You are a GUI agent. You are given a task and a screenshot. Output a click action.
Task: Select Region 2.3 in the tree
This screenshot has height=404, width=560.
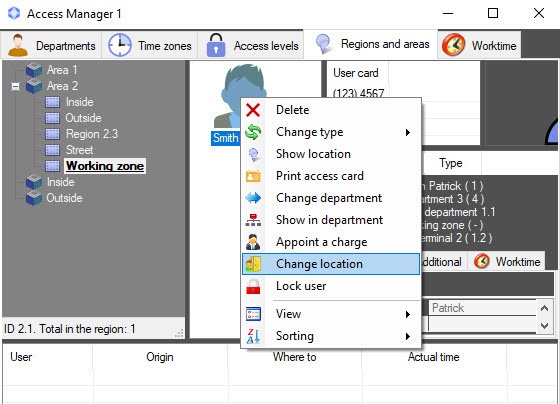click(92, 134)
